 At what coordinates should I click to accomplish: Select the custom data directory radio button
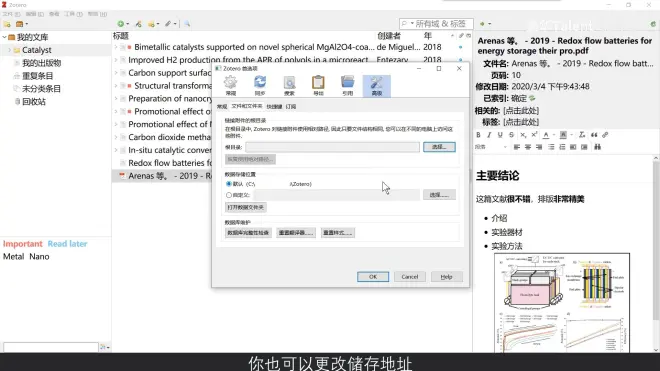(x=229, y=195)
